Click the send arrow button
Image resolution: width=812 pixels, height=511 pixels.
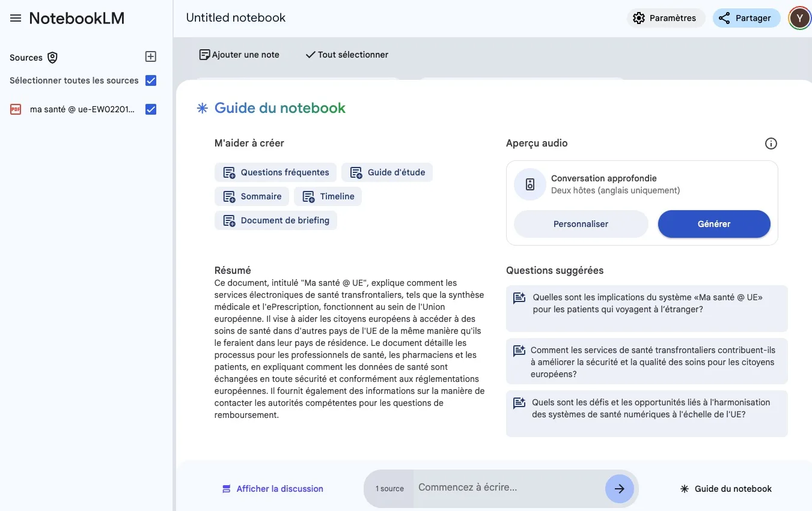pyautogui.click(x=619, y=489)
